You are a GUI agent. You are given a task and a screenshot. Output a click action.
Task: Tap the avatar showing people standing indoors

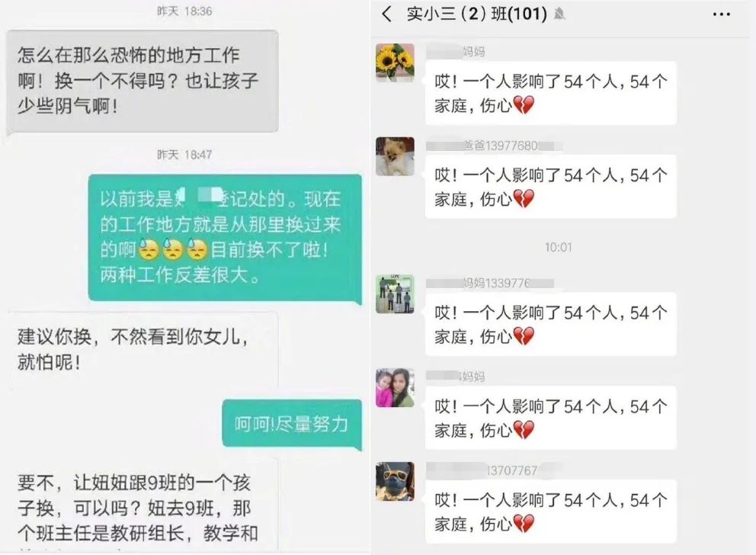[395, 294]
